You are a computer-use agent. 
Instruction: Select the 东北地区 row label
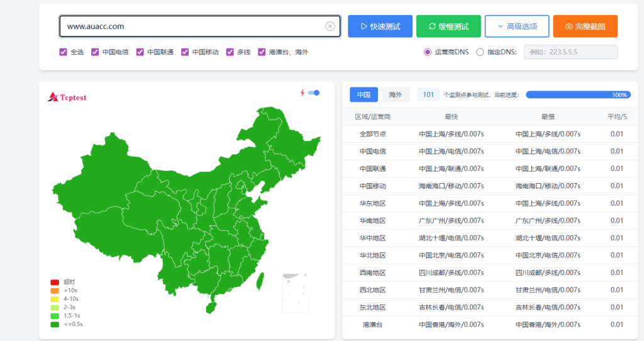372,307
